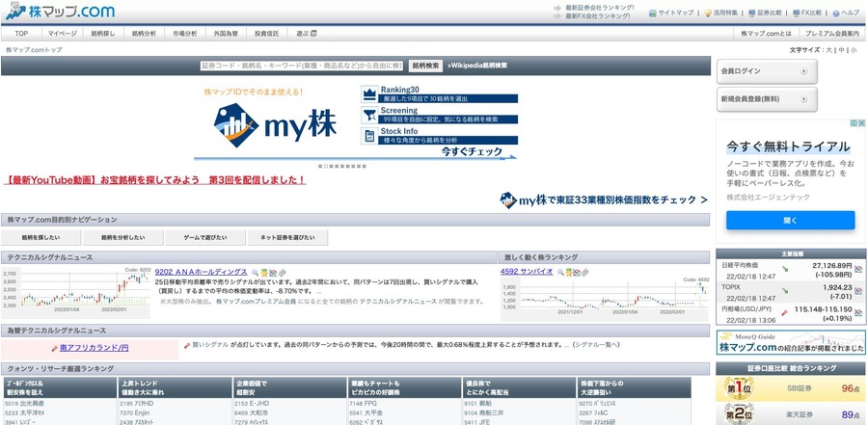868x425 pixels.
Task: Open the 遊ぶ menu tab
Action: pos(306,34)
